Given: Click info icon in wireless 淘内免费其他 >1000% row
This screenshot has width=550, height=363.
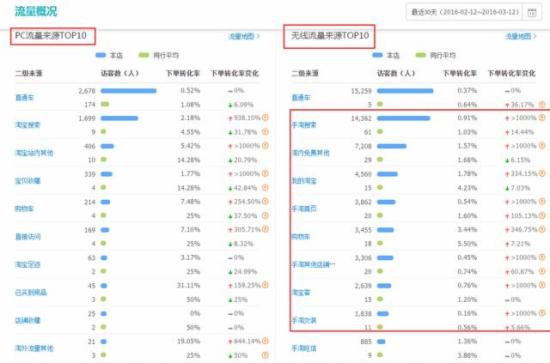Looking at the screenshot, I should click(x=542, y=146).
